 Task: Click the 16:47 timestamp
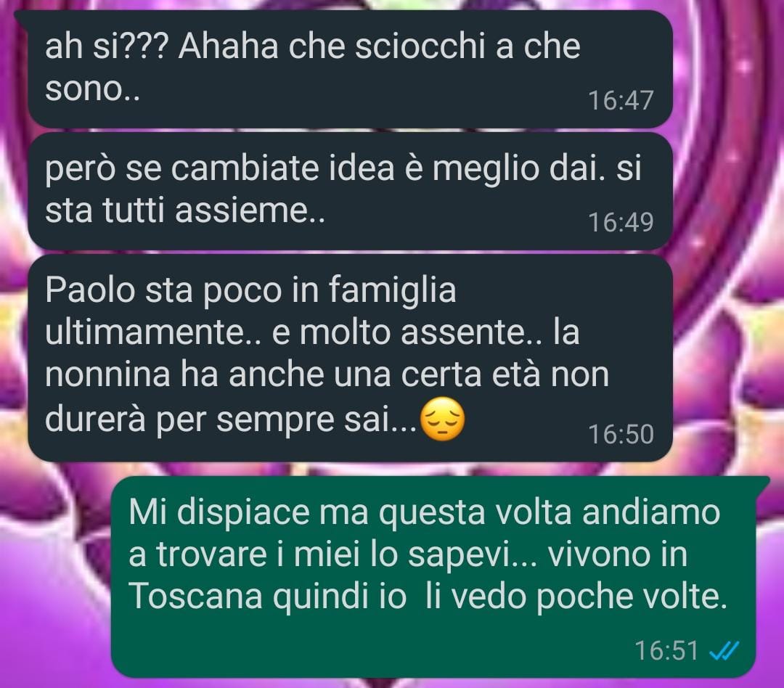[x=621, y=100]
